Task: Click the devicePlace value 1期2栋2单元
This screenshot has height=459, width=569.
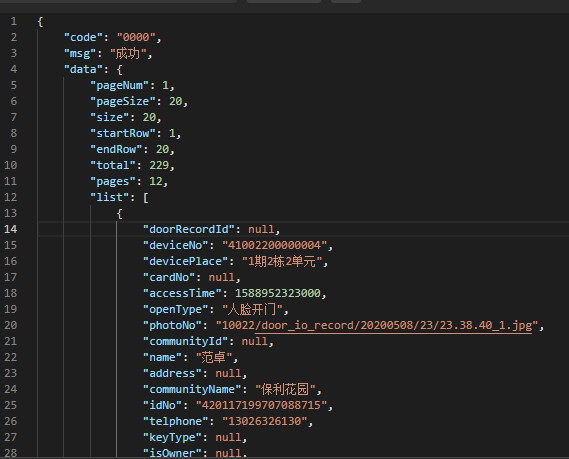Action: [x=282, y=261]
